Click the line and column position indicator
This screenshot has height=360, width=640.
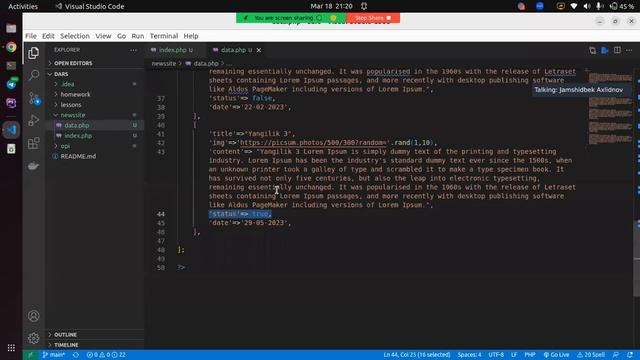click(x=417, y=355)
